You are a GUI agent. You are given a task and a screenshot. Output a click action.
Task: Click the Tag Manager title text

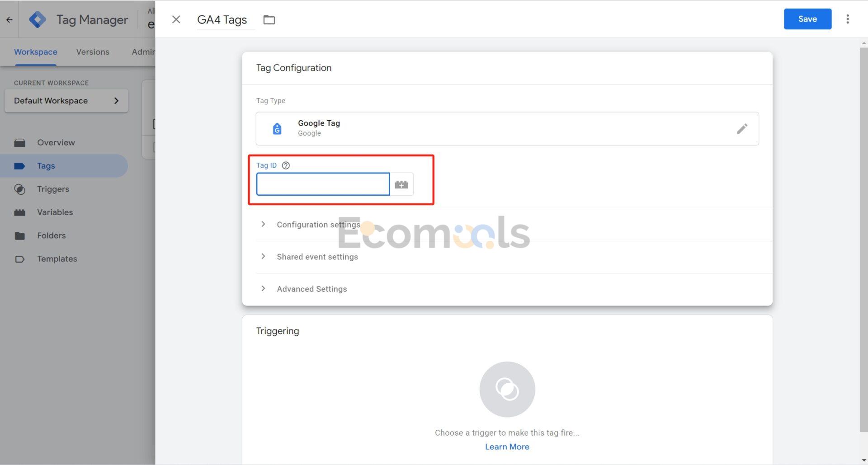pyautogui.click(x=92, y=20)
